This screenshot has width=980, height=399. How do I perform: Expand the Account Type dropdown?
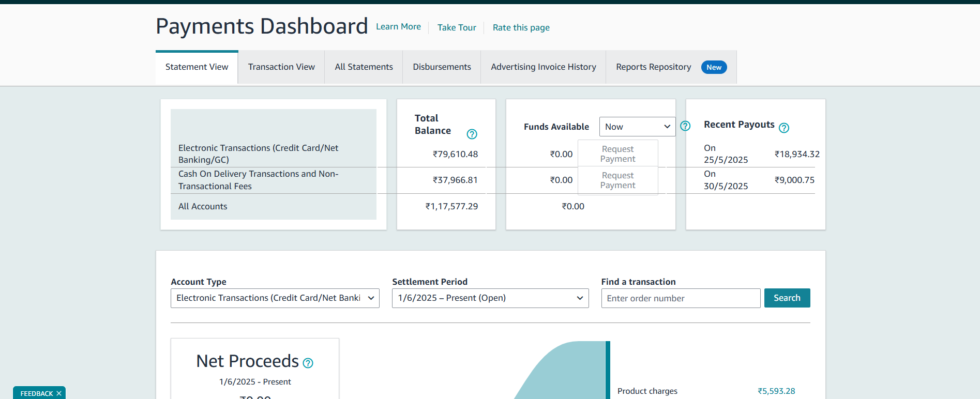pyautogui.click(x=275, y=298)
